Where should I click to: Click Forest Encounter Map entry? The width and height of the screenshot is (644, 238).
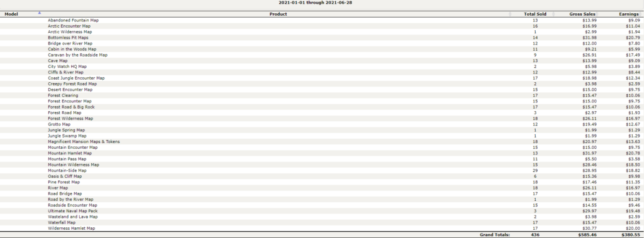click(x=69, y=101)
